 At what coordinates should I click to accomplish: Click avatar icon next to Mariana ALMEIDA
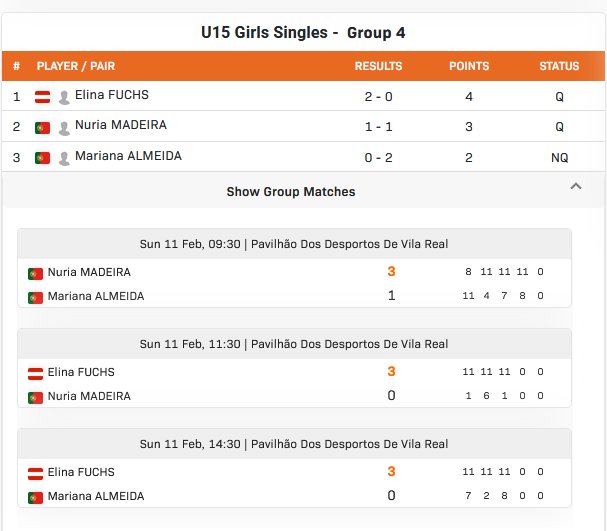click(64, 158)
